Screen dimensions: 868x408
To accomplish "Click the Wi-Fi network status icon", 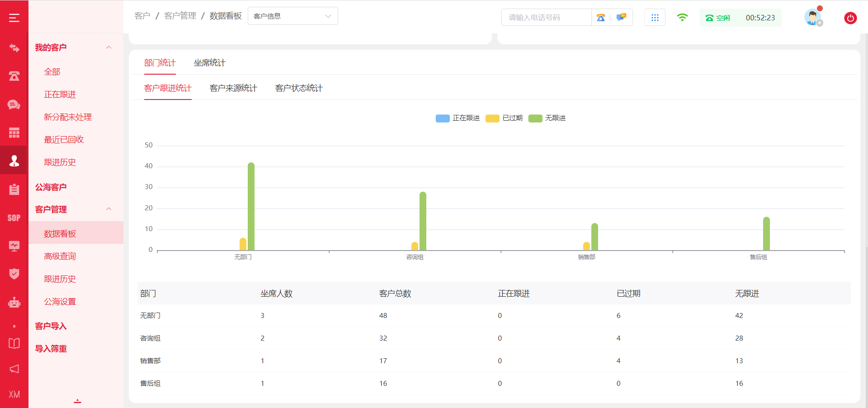I will click(682, 18).
